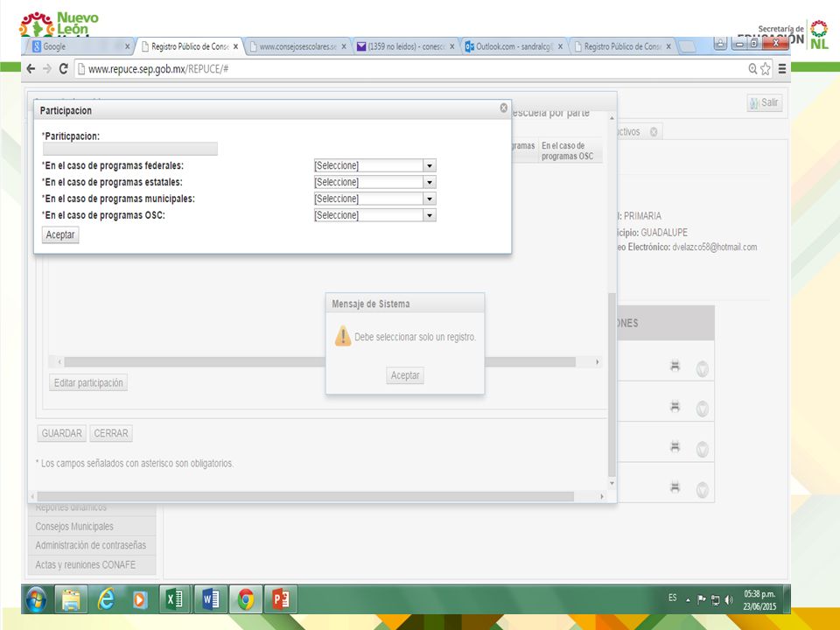Click the Action Center flag icon
840x630 pixels.
tap(701, 600)
